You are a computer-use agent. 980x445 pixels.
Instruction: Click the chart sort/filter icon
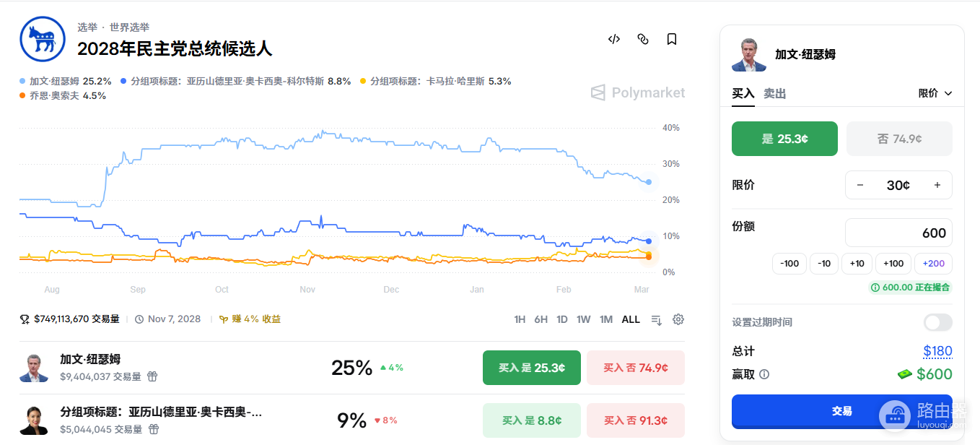(656, 319)
